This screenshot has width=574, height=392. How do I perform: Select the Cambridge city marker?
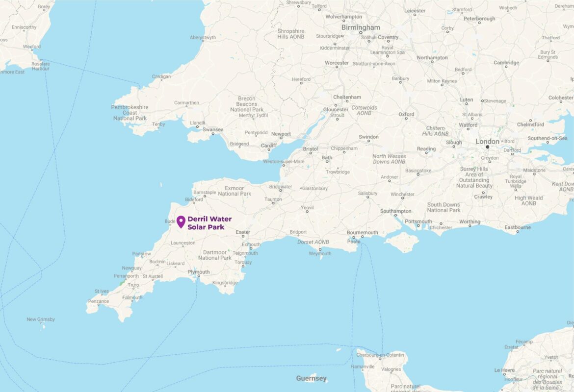(x=507, y=67)
